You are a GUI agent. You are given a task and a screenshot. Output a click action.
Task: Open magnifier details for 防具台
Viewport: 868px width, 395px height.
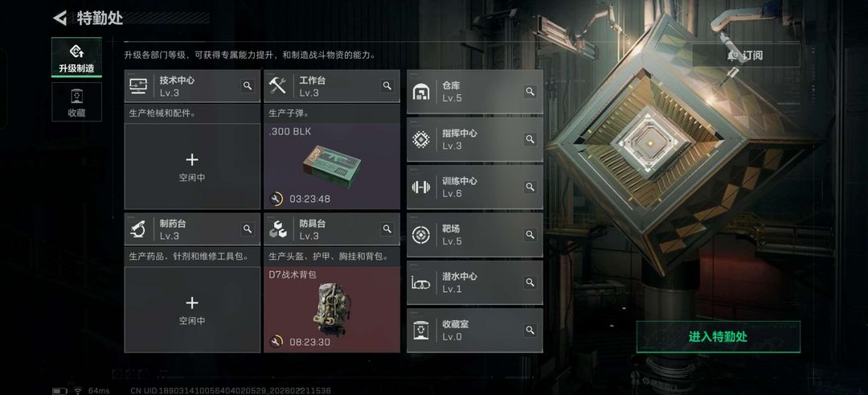click(387, 228)
